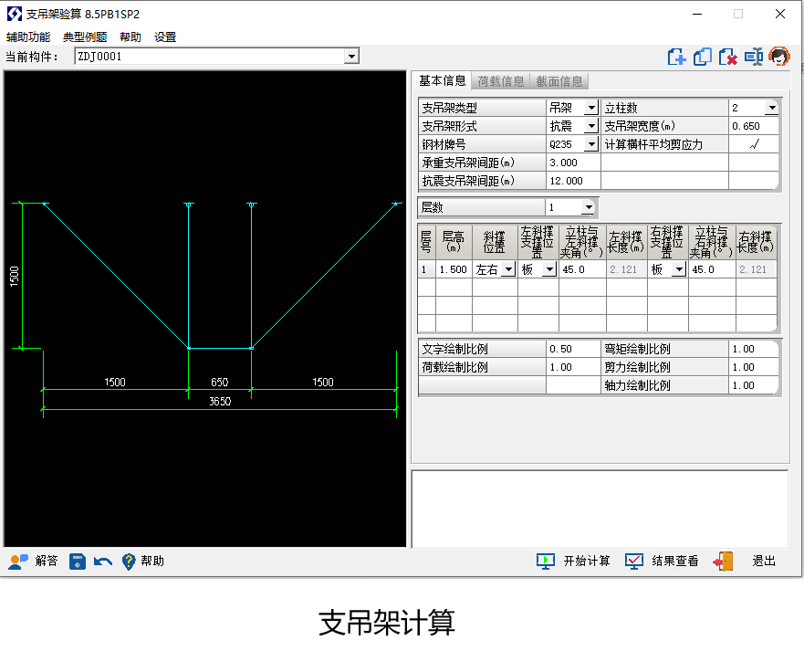804x672 pixels.
Task: Open the 立柱数 dropdown
Action: pyautogui.click(x=771, y=108)
